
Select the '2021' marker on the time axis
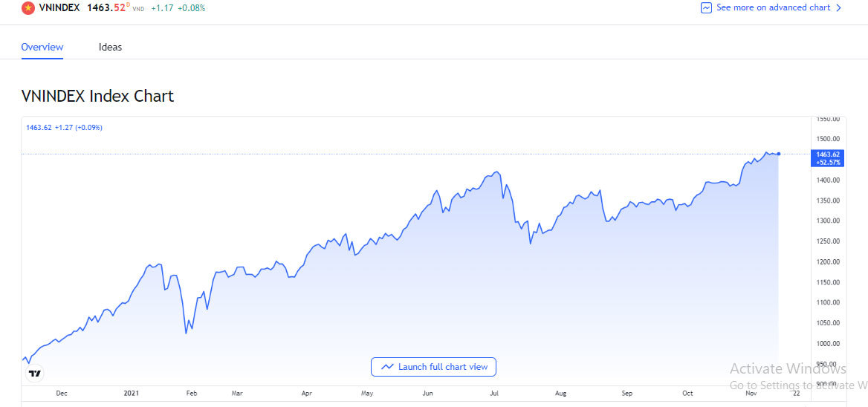click(x=131, y=393)
